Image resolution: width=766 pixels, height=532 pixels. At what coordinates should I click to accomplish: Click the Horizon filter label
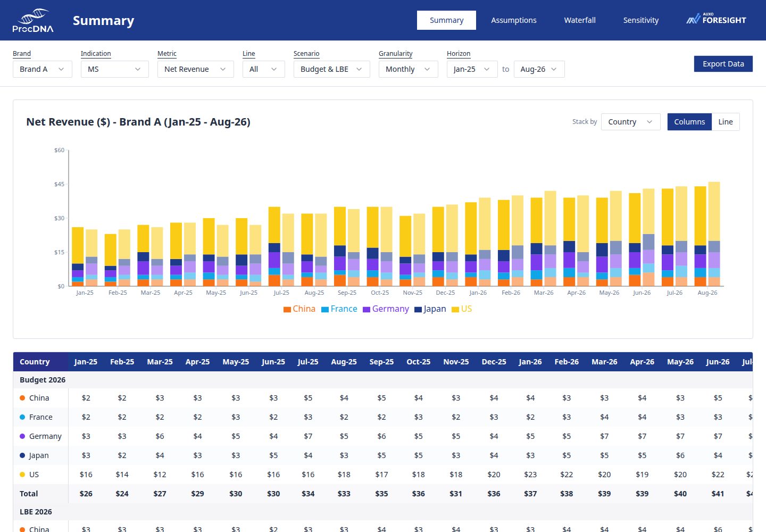coord(459,54)
